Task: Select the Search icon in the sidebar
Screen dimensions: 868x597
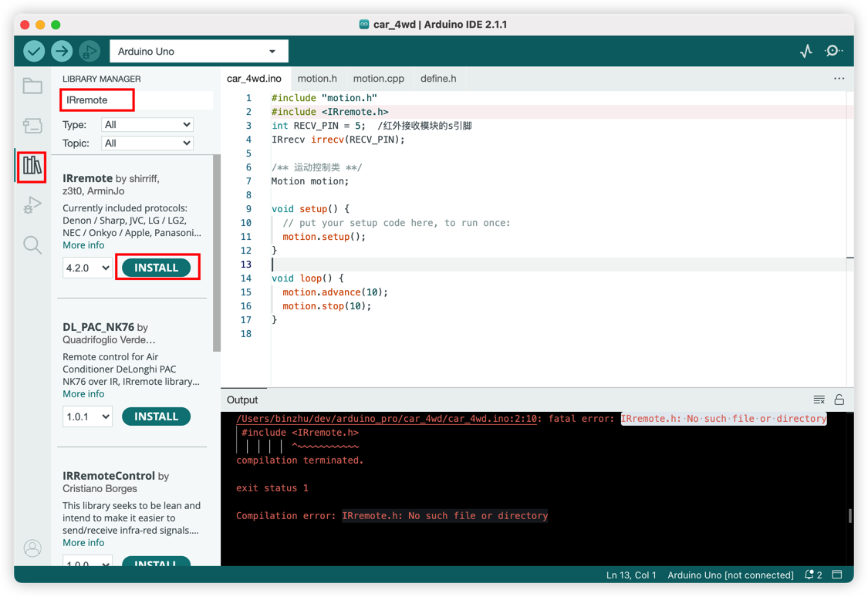Action: pos(32,245)
